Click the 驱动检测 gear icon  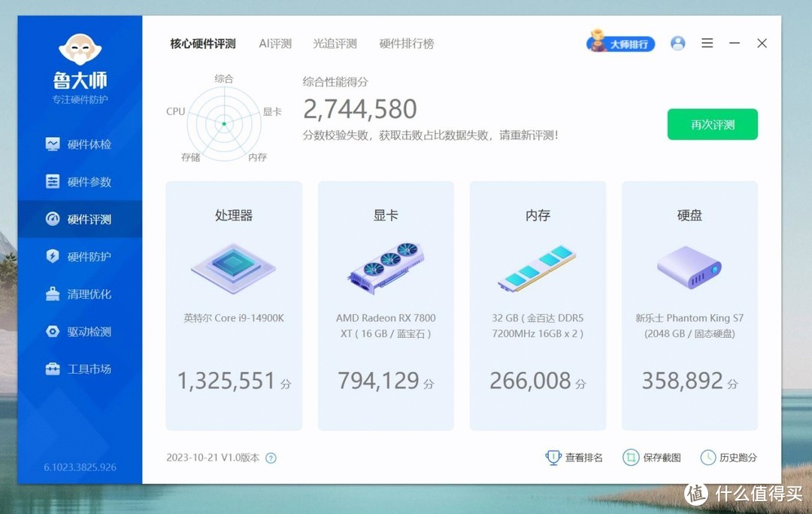(53, 331)
